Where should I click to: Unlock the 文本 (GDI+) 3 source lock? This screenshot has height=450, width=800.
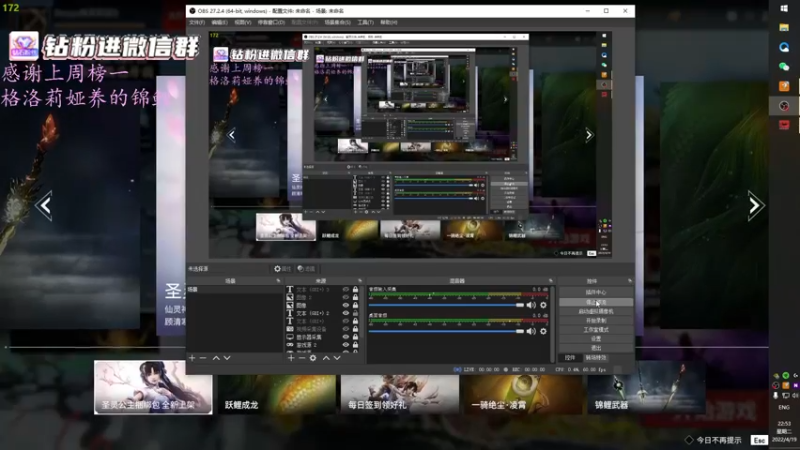point(356,289)
